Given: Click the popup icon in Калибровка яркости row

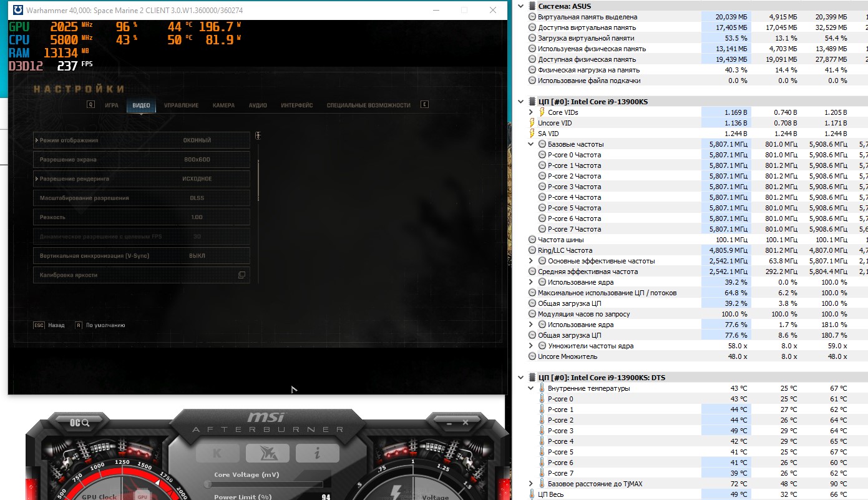Looking at the screenshot, I should (241, 275).
